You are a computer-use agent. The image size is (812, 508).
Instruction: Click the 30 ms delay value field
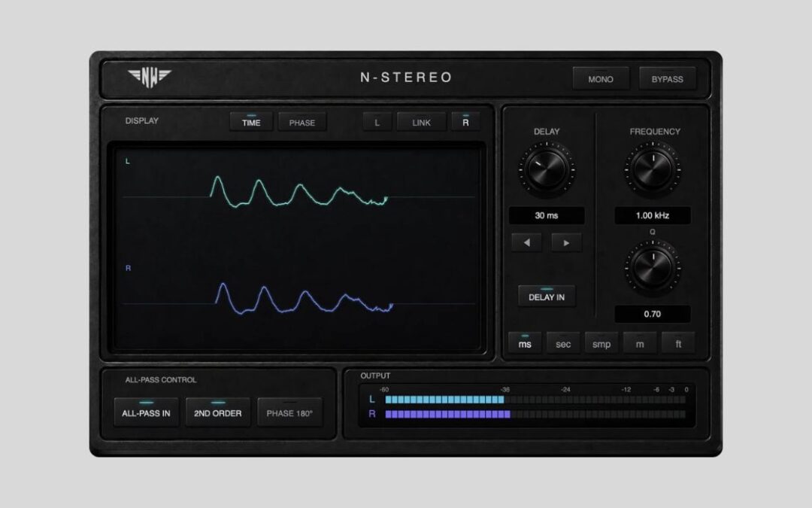[547, 215]
